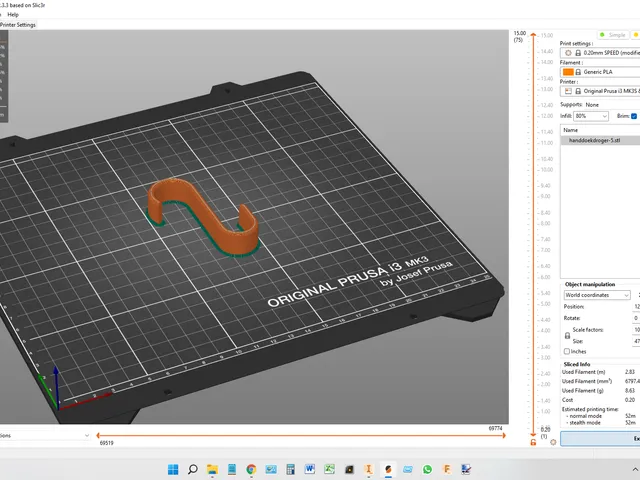Open the Original Prusa i3 MK3S printer dropdown
This screenshot has height=480, width=640.
tap(600, 91)
